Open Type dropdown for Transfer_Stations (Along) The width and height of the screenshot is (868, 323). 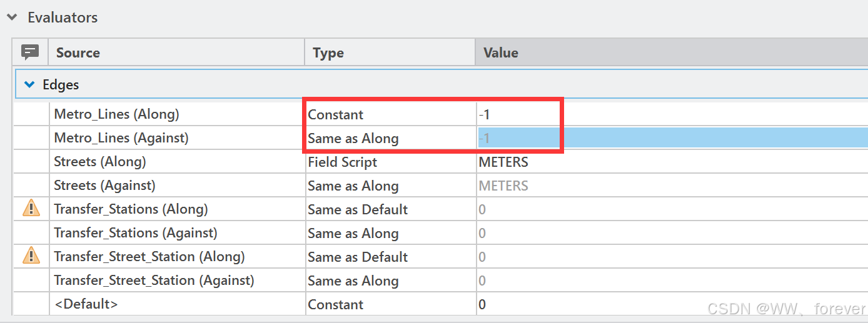point(390,209)
